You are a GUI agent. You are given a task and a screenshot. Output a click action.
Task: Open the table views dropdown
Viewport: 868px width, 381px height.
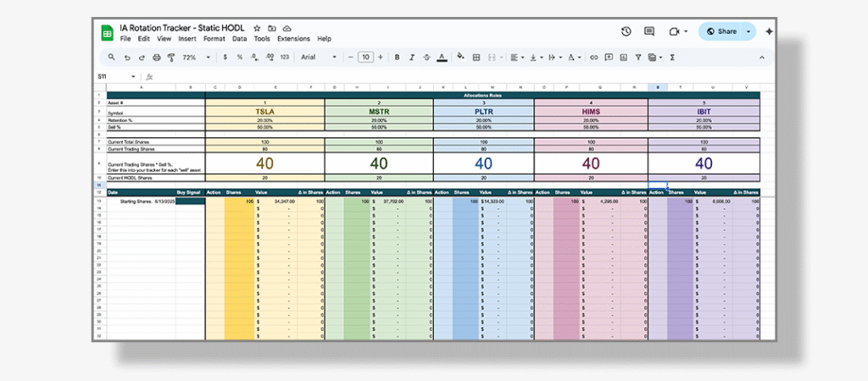pyautogui.click(x=655, y=57)
